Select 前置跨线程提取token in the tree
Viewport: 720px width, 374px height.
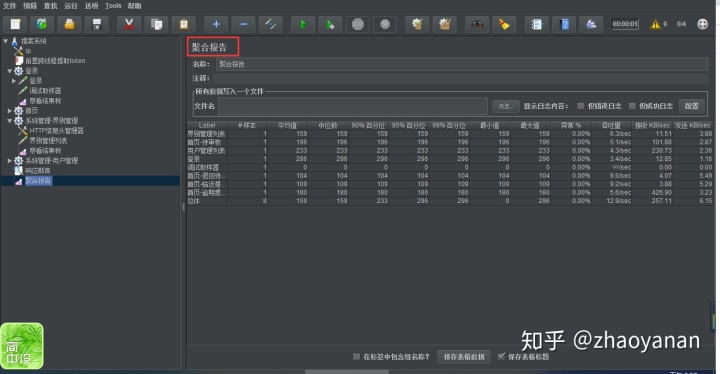(55, 61)
